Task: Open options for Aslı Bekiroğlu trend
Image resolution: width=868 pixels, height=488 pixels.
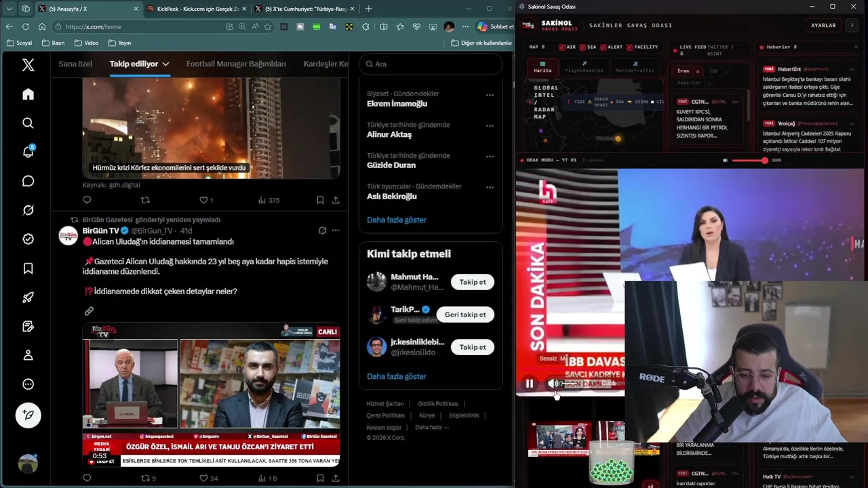Action: pyautogui.click(x=490, y=188)
